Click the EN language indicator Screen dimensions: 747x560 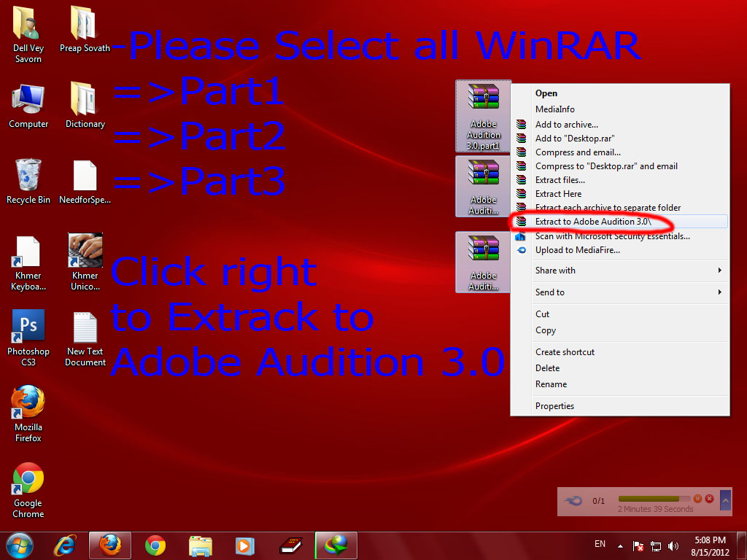pos(600,544)
